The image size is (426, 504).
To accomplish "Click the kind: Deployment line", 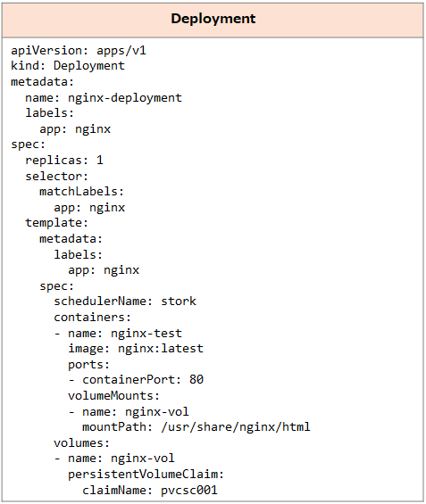I will 68,66.
